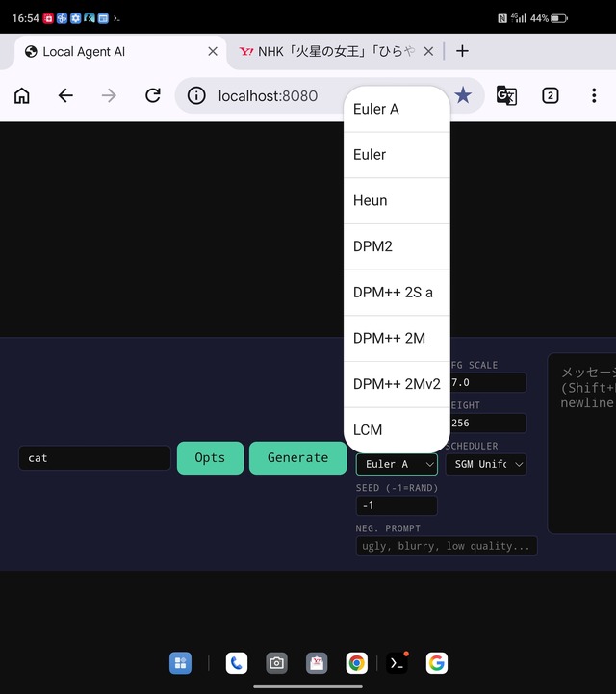Launch the Phone app from dock
The width and height of the screenshot is (616, 694).
click(x=236, y=662)
